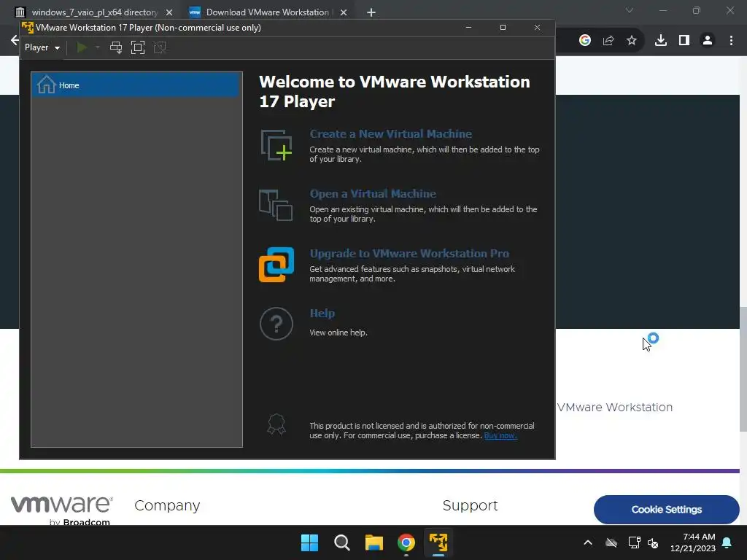
Task: Enter full screen mode via toolbar icon
Action: pos(138,47)
